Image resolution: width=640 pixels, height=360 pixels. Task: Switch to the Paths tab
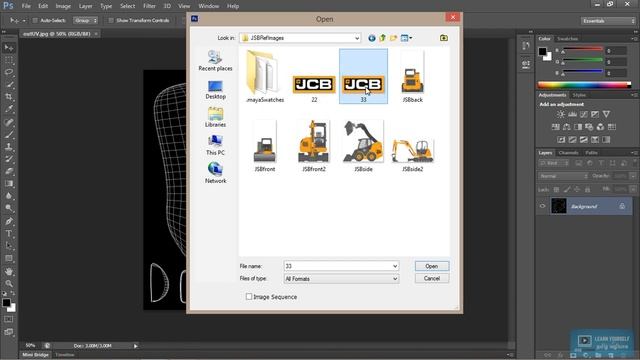tap(591, 153)
